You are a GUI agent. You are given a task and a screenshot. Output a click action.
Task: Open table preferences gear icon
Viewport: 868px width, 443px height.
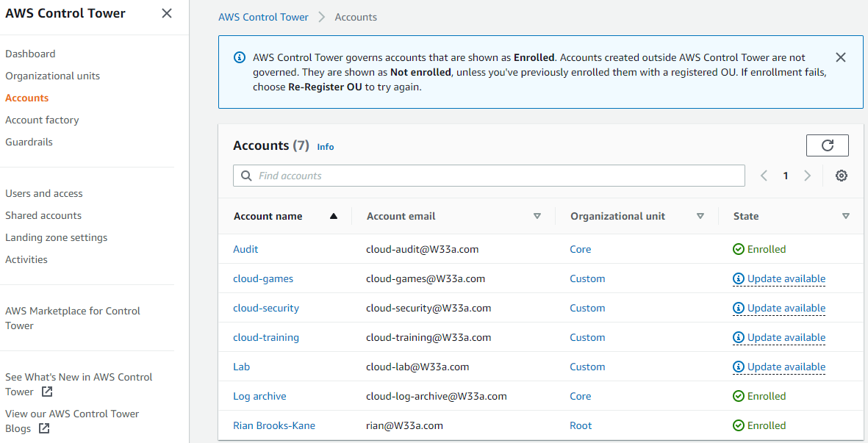pyautogui.click(x=842, y=176)
